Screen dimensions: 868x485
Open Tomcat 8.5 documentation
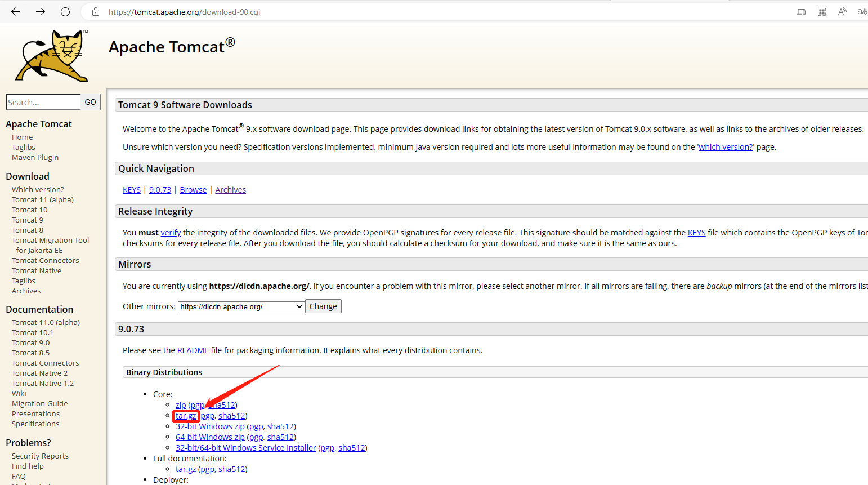[31, 353]
